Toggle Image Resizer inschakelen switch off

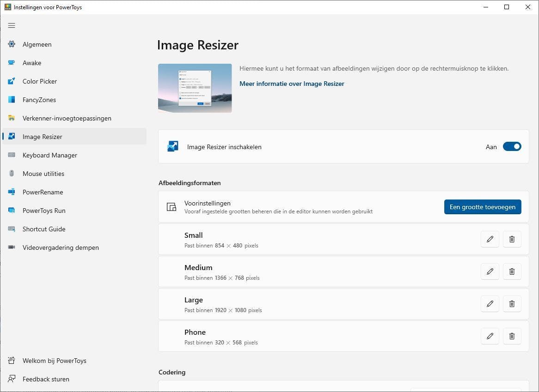512,147
